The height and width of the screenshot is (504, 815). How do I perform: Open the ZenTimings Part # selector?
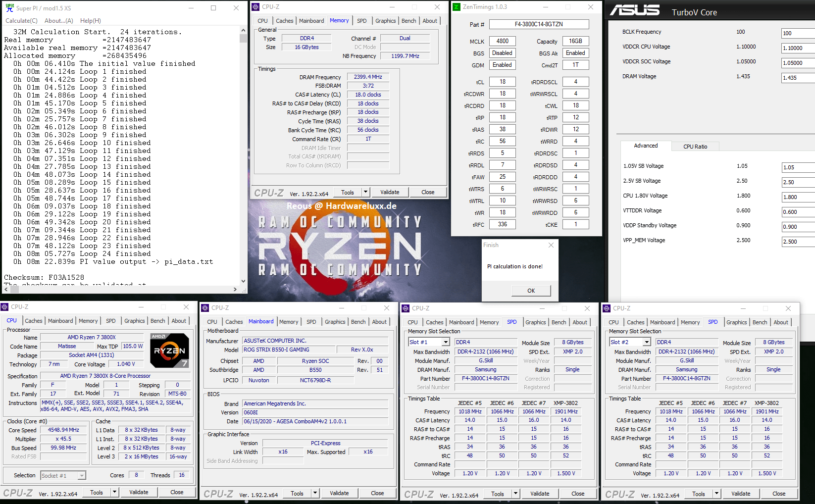click(x=539, y=24)
